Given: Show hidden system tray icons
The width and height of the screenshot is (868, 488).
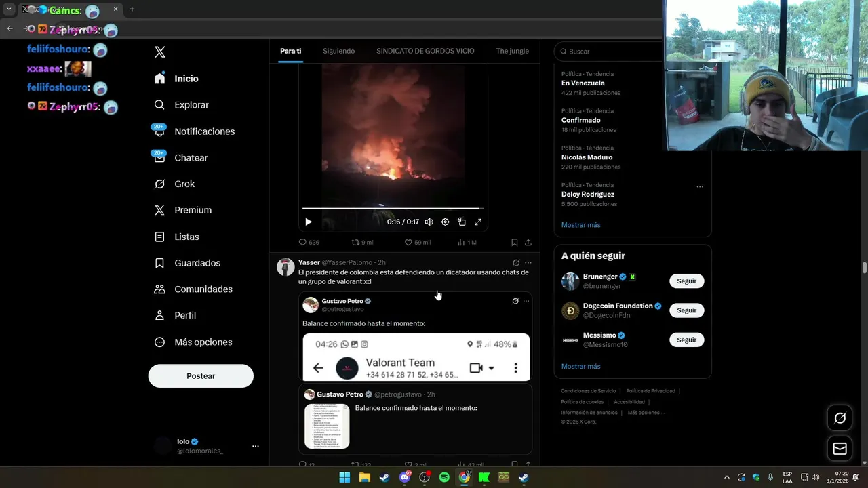Looking at the screenshot, I should [x=727, y=477].
